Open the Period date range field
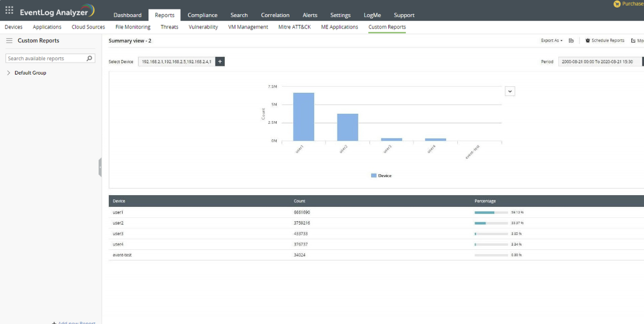Viewport: 644px width, 324px height. [599, 62]
